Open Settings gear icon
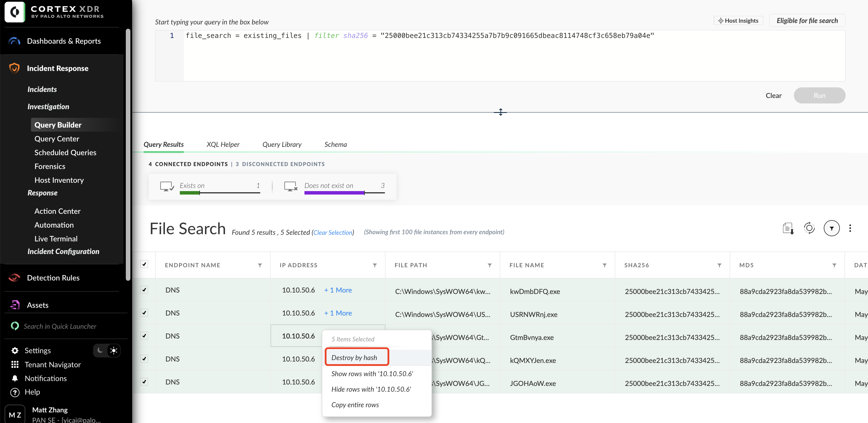The height and width of the screenshot is (423, 868). 15,351
